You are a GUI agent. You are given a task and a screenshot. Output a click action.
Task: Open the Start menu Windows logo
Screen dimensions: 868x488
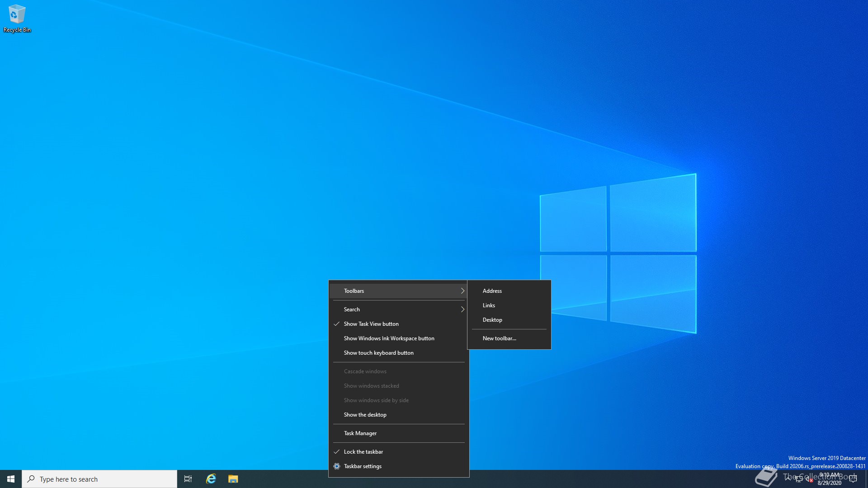11,479
